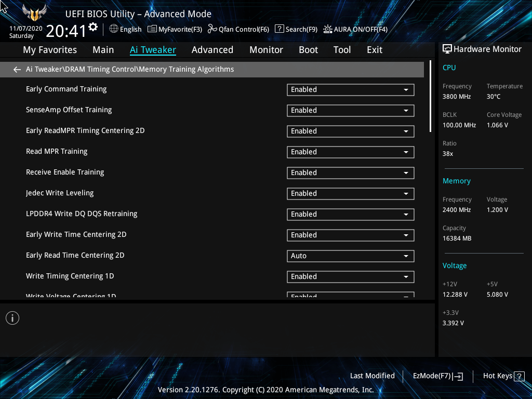This screenshot has height=399, width=532.
Task: Go to Exit tab
Action: pyautogui.click(x=375, y=50)
